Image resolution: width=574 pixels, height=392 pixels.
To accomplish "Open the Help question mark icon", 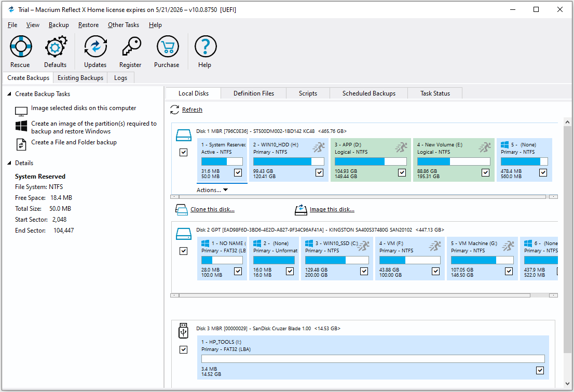I will click(x=206, y=47).
